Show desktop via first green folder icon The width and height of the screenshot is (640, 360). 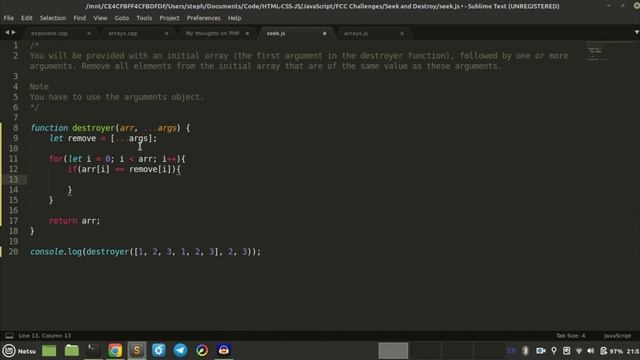tap(49, 351)
